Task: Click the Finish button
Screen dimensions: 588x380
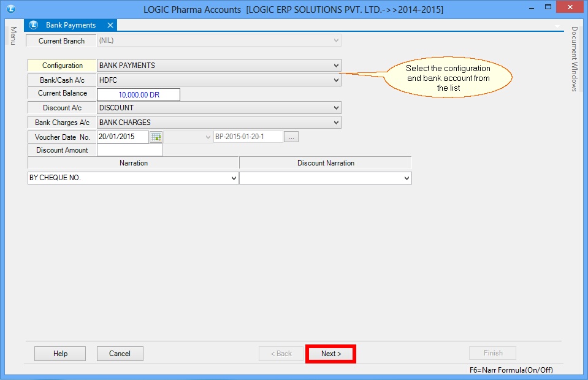Action: point(493,353)
